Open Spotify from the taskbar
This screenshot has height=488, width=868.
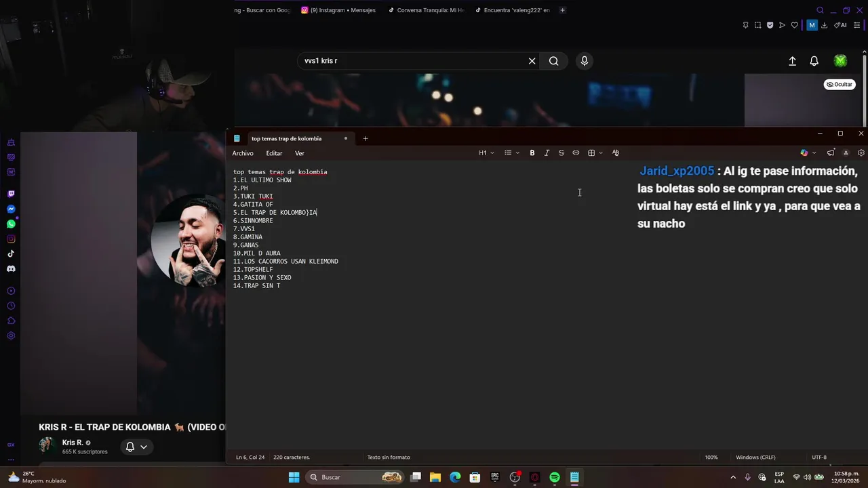point(555,477)
